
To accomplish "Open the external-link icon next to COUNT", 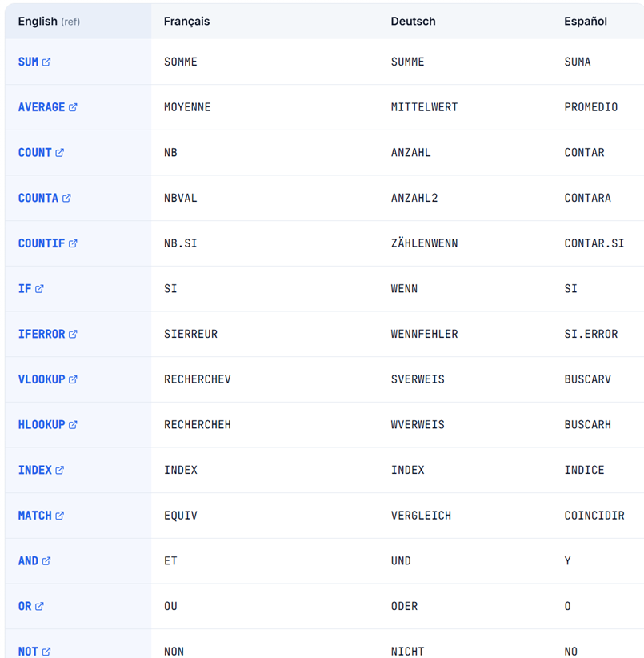I will [59, 153].
